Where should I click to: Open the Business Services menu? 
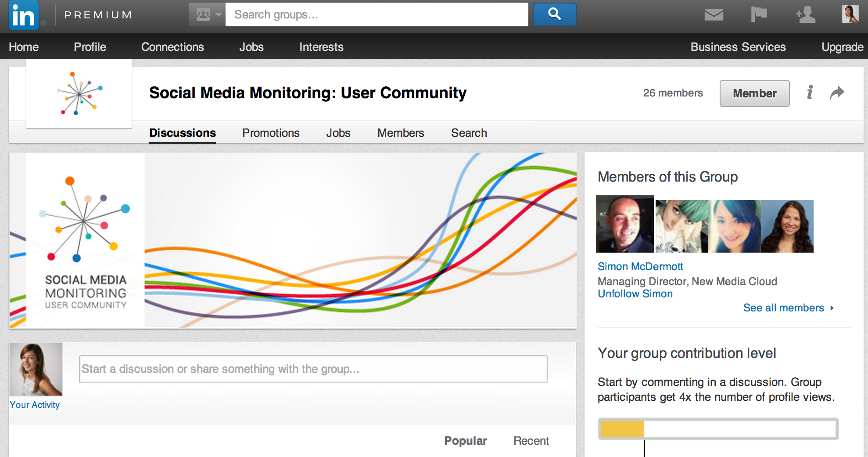pos(738,47)
